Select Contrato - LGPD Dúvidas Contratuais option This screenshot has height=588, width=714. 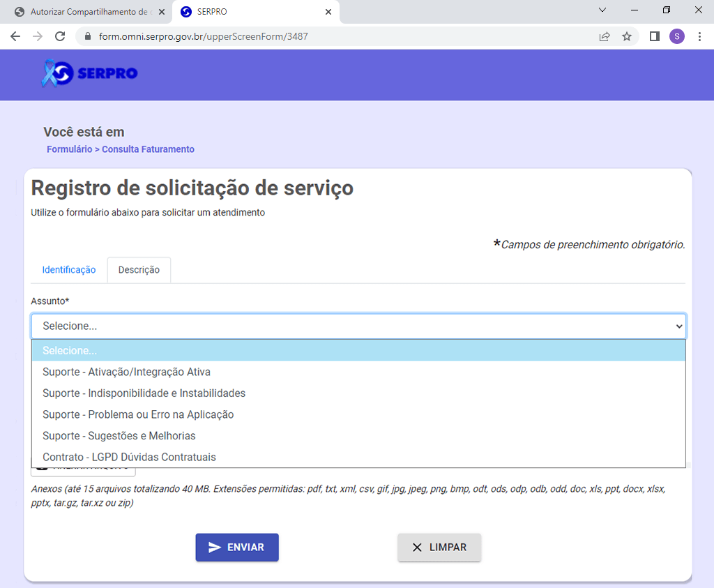coord(129,457)
